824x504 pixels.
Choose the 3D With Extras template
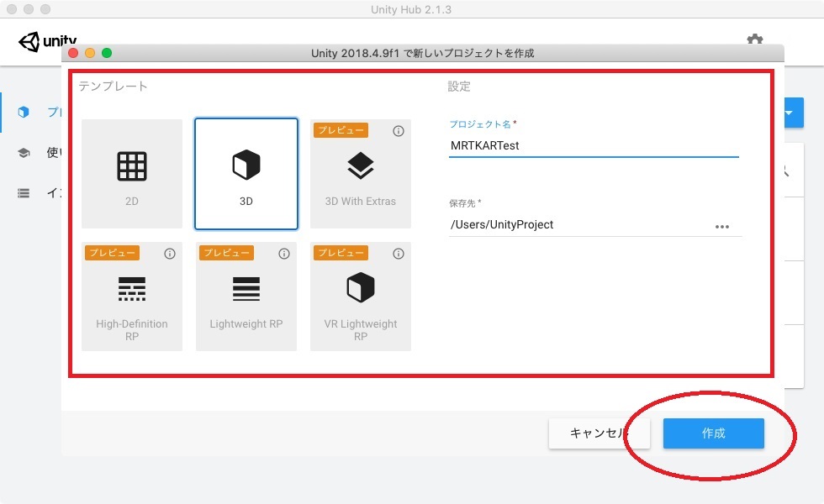(x=361, y=174)
